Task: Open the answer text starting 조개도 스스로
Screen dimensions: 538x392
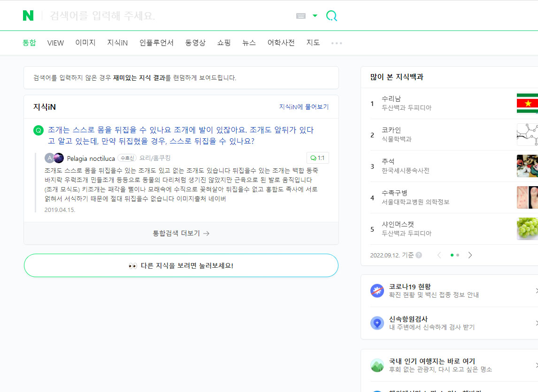Action: 181,184
